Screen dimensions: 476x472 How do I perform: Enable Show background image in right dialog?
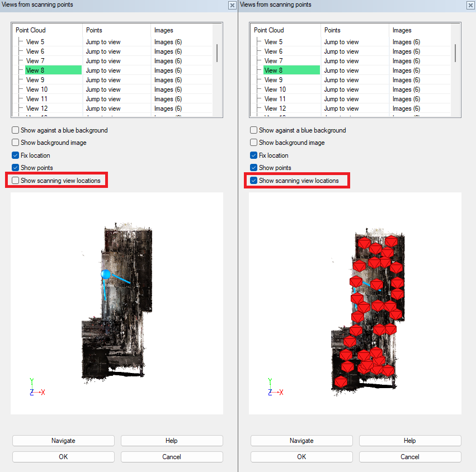tap(254, 143)
